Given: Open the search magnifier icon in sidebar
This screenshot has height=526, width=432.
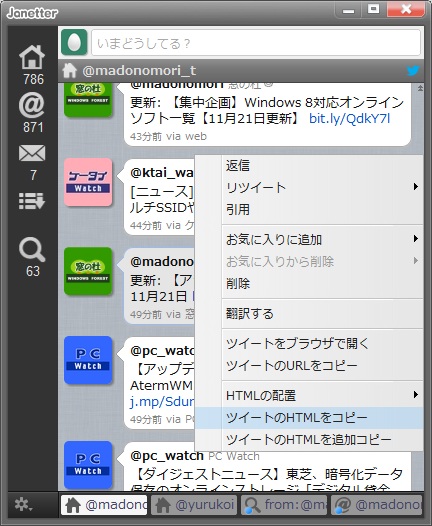Looking at the screenshot, I should pos(32,249).
